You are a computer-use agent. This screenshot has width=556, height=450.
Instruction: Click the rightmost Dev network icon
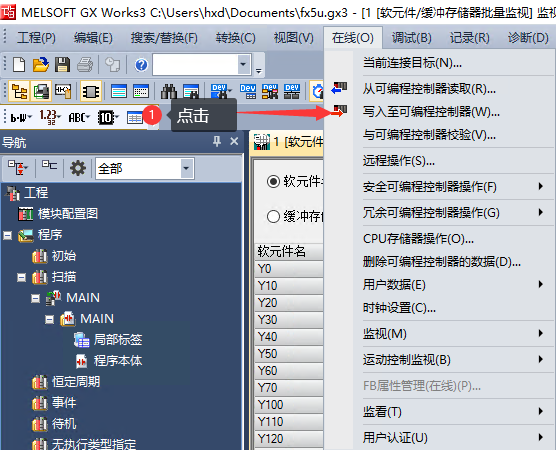[x=292, y=91]
